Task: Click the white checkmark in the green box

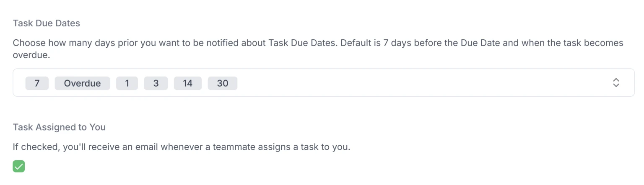Action: click(19, 166)
